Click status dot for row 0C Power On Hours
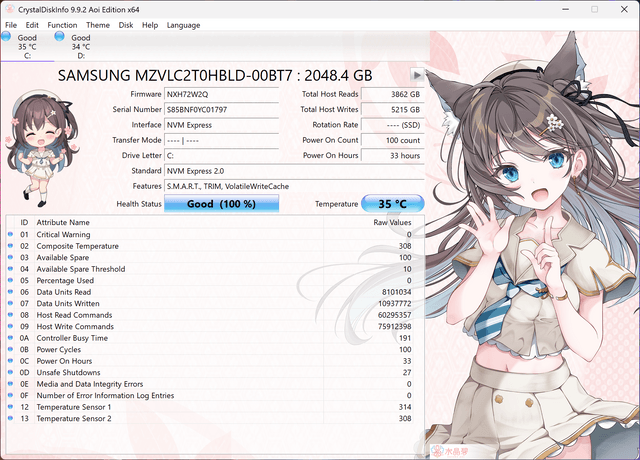640x460 pixels. pyautogui.click(x=10, y=361)
